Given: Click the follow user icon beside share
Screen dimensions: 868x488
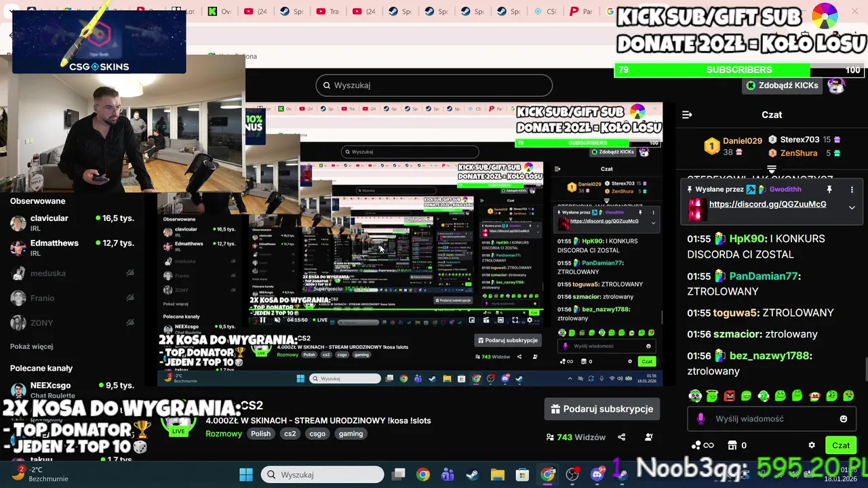Looking at the screenshot, I should click(x=649, y=437).
